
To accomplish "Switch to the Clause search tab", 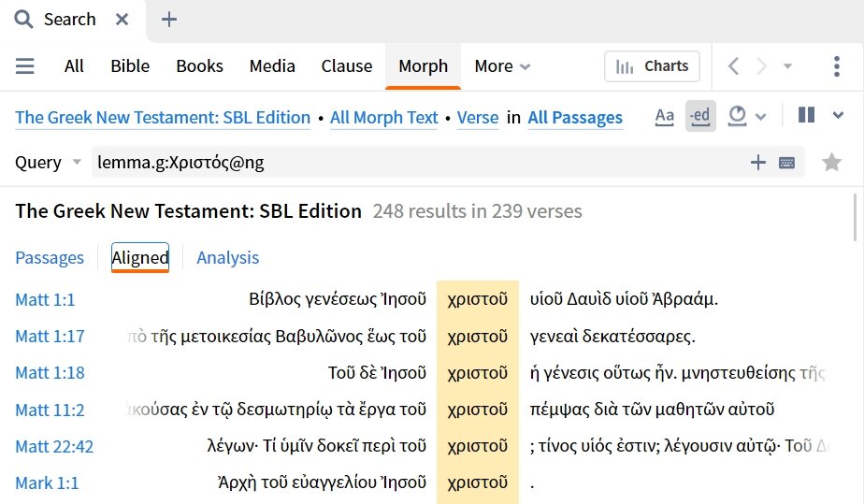I will coord(347,66).
